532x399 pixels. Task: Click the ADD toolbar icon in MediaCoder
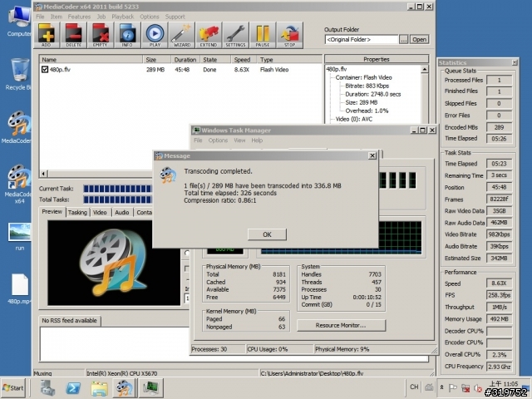pos(47,35)
